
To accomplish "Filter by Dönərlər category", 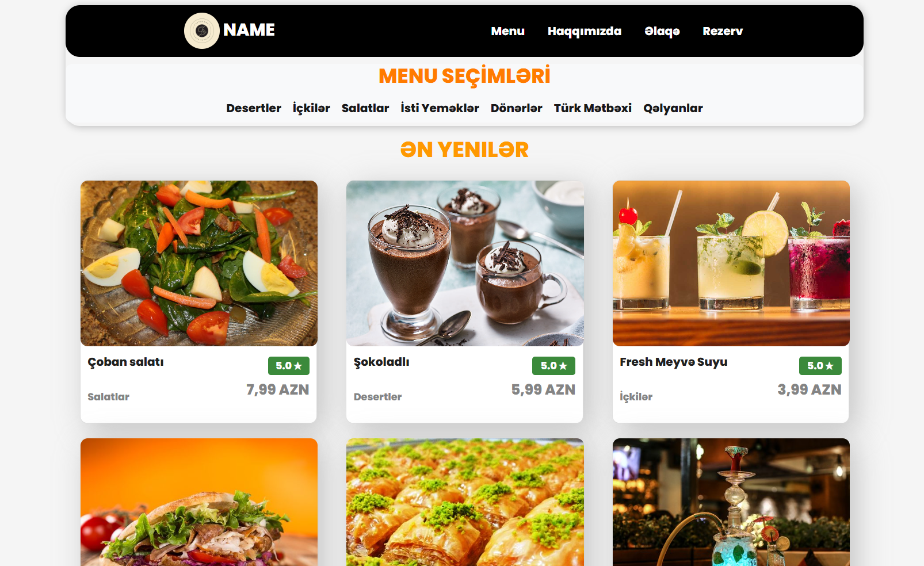I will (x=517, y=108).
